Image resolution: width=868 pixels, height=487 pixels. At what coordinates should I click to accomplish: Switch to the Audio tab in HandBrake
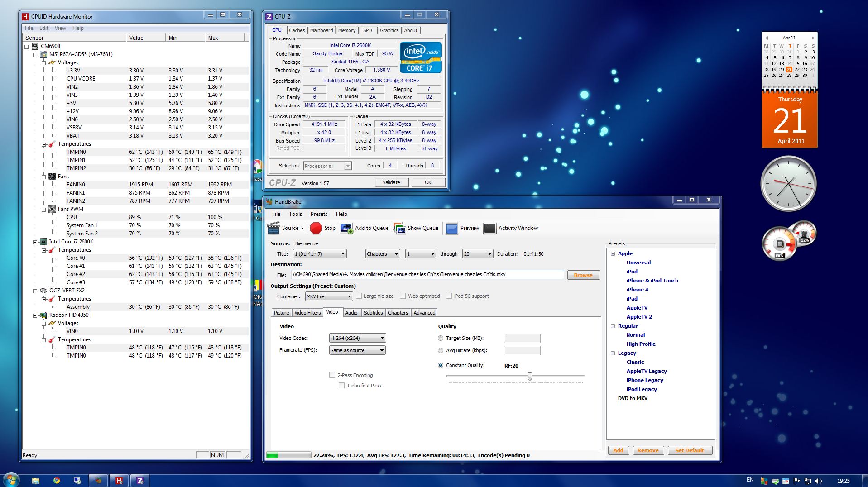pyautogui.click(x=351, y=313)
